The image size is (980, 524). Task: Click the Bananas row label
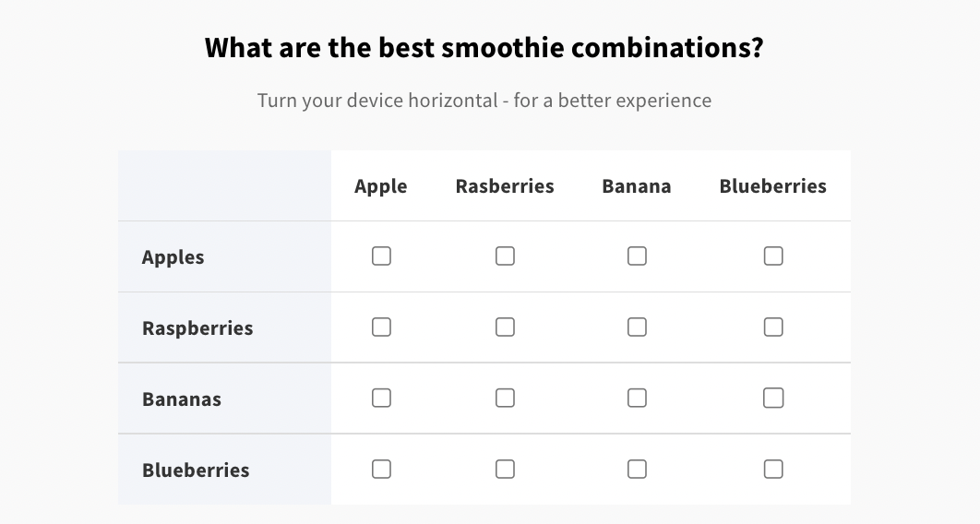[x=182, y=399]
